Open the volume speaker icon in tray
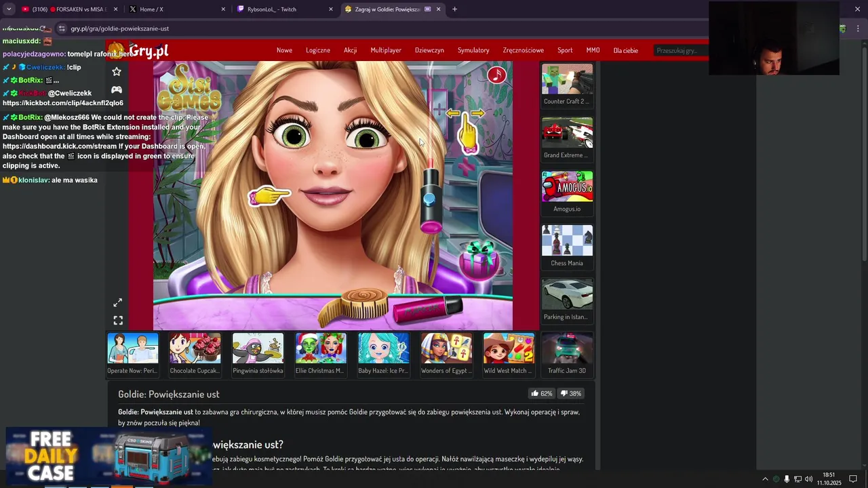 tap(808, 479)
